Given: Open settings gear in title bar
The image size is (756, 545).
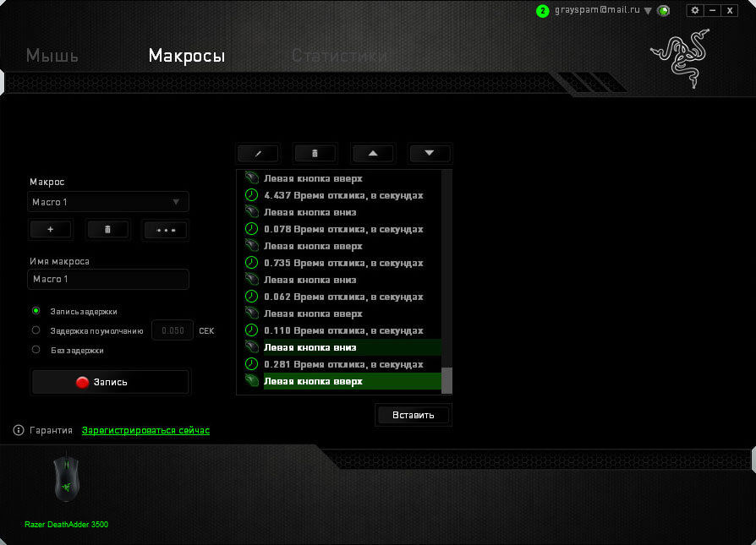Looking at the screenshot, I should (695, 10).
